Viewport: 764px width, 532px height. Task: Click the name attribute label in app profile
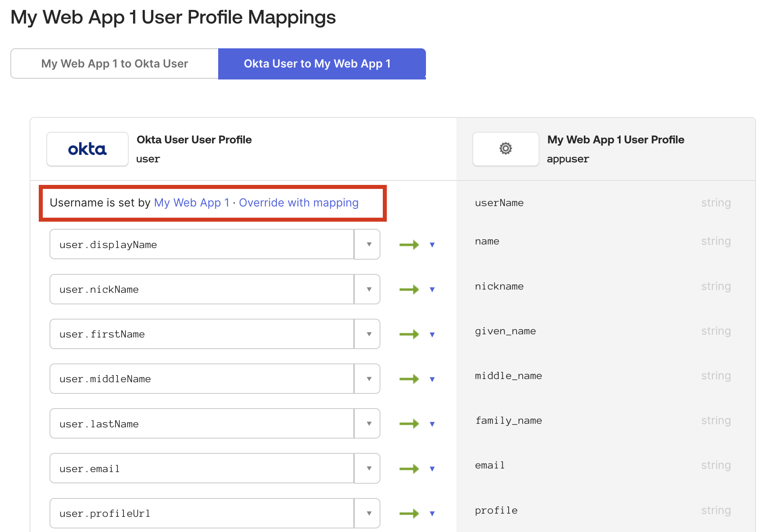tap(487, 241)
